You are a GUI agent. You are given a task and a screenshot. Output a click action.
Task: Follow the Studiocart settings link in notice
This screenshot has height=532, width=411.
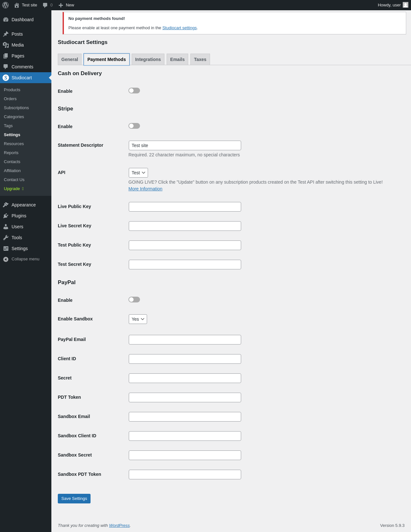[179, 28]
